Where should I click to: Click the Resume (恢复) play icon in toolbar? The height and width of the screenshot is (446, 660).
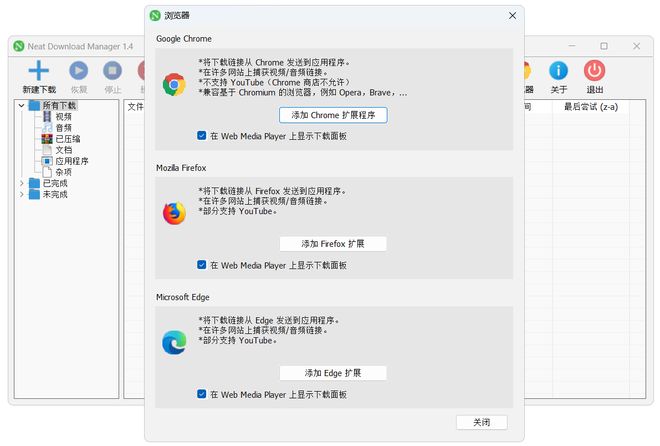click(79, 70)
